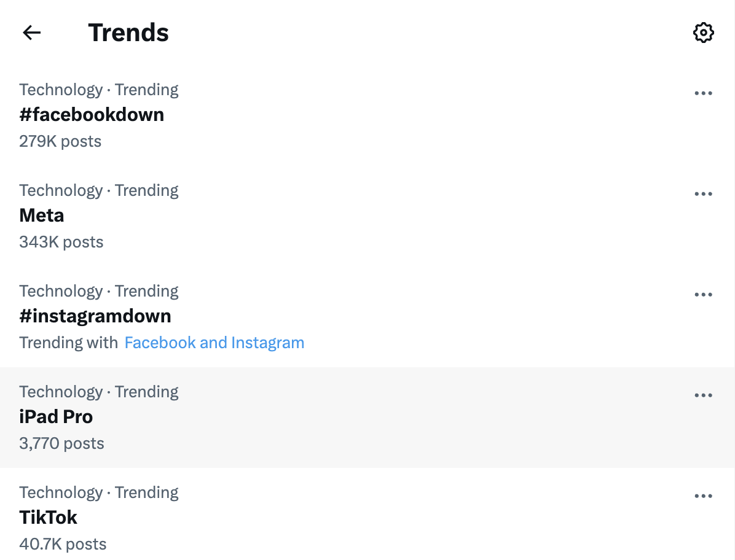The height and width of the screenshot is (560, 735).
Task: Open more options for Meta trend
Action: click(703, 194)
